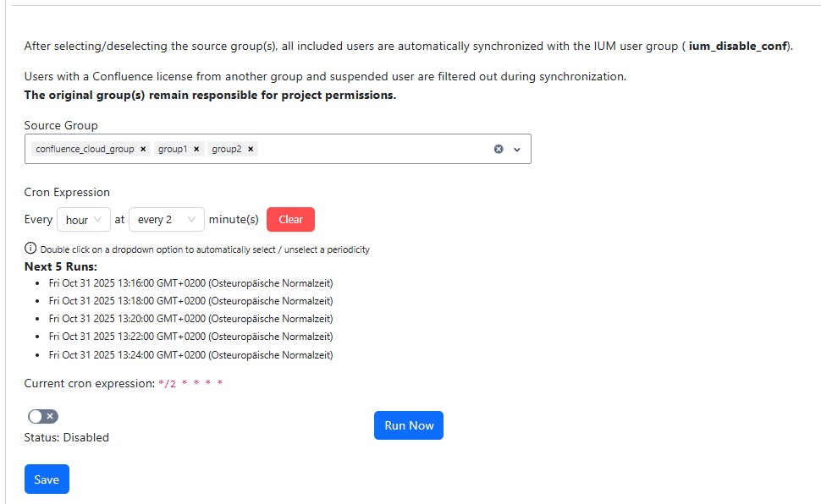
Task: Click the current cron expression value
Action: tap(190, 384)
